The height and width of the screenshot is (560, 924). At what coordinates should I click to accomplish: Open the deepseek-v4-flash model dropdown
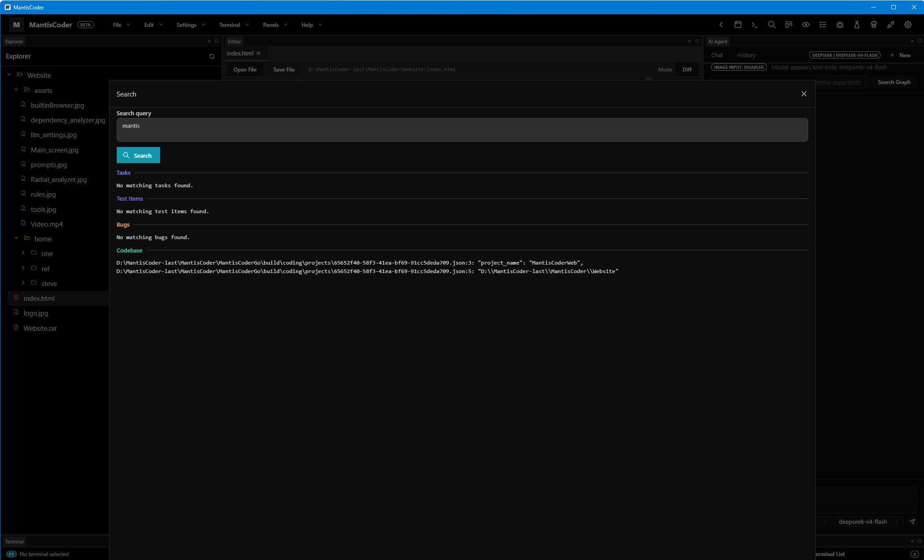tap(869, 522)
